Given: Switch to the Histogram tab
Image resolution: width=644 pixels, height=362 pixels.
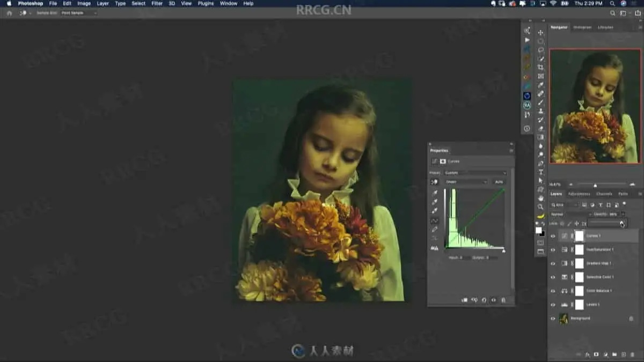Looking at the screenshot, I should tap(582, 27).
